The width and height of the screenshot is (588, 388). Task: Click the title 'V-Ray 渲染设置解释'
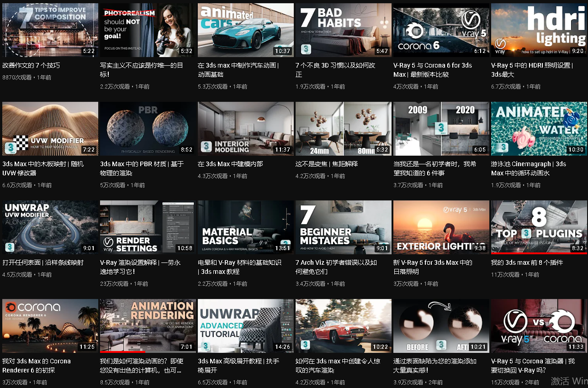pyautogui.click(x=140, y=267)
